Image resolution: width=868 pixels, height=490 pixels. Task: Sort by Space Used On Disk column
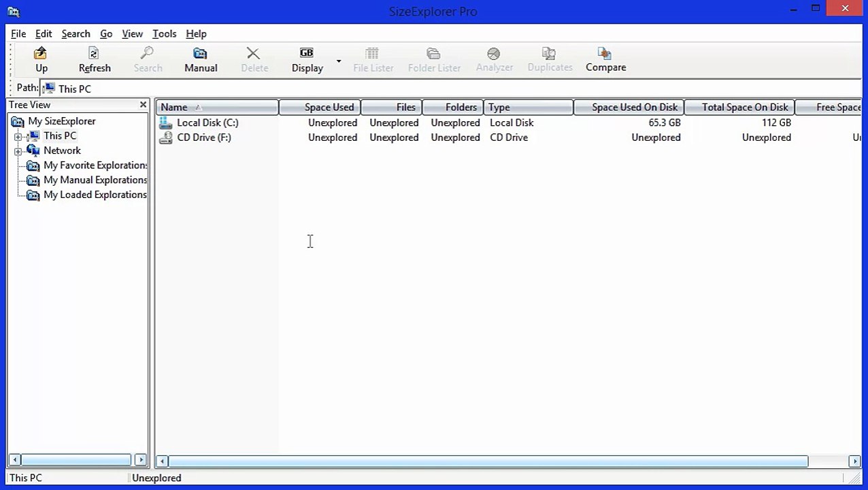(x=629, y=108)
